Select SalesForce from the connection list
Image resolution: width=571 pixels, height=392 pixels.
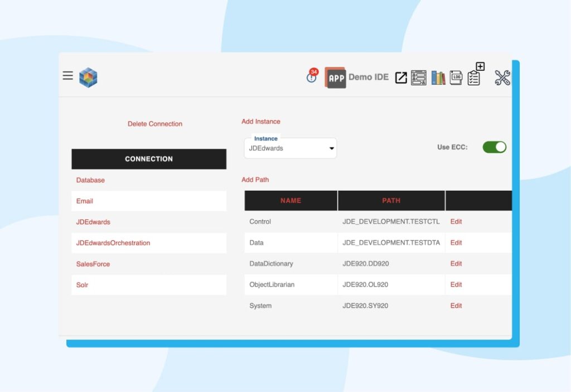tap(92, 264)
